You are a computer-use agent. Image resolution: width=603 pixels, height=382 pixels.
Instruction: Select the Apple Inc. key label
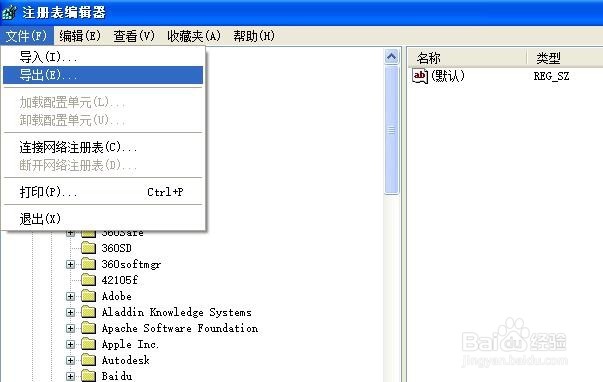pos(130,344)
